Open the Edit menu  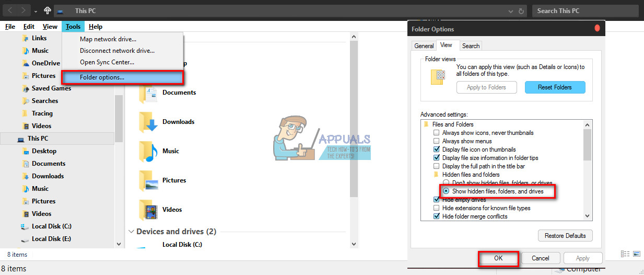(29, 27)
